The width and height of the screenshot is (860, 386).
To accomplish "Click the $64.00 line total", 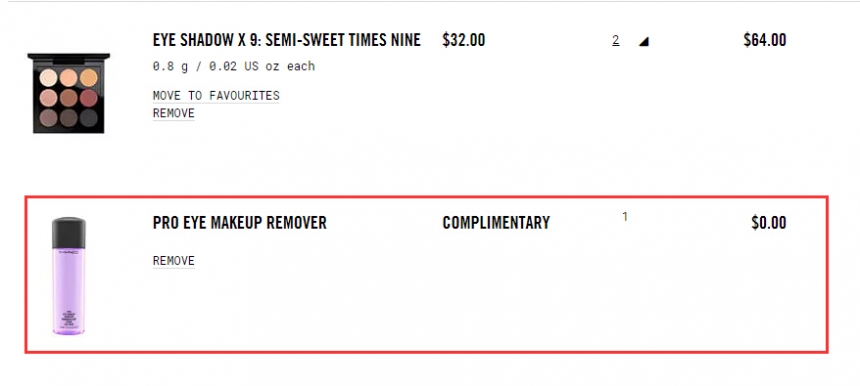I will (765, 40).
